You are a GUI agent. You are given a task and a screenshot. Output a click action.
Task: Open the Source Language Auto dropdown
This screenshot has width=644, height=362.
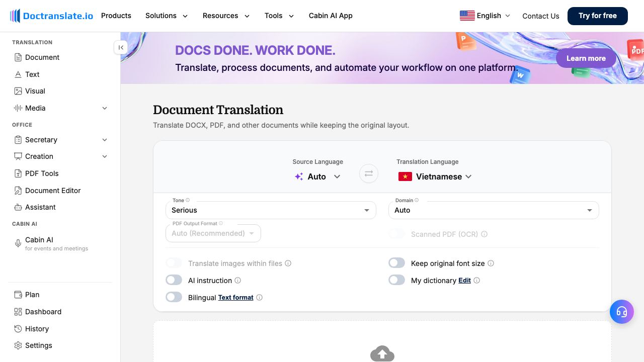318,176
